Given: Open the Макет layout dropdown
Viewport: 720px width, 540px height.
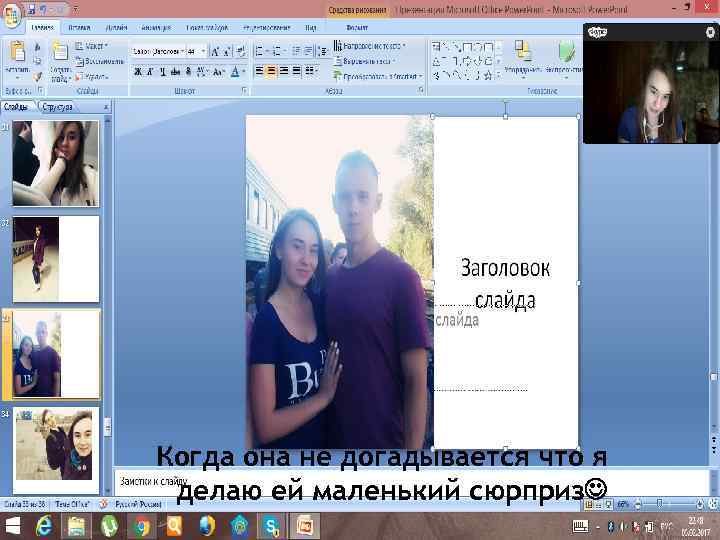Looking at the screenshot, I should pos(91,46).
